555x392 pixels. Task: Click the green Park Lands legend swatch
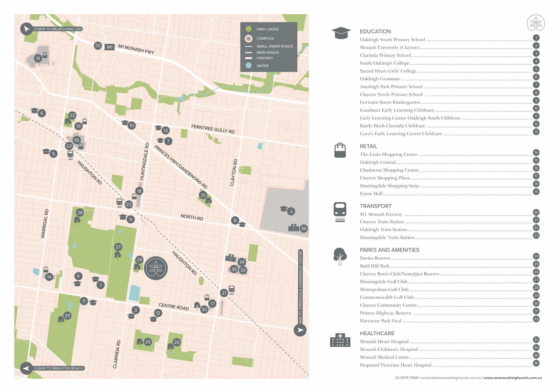[248, 29]
